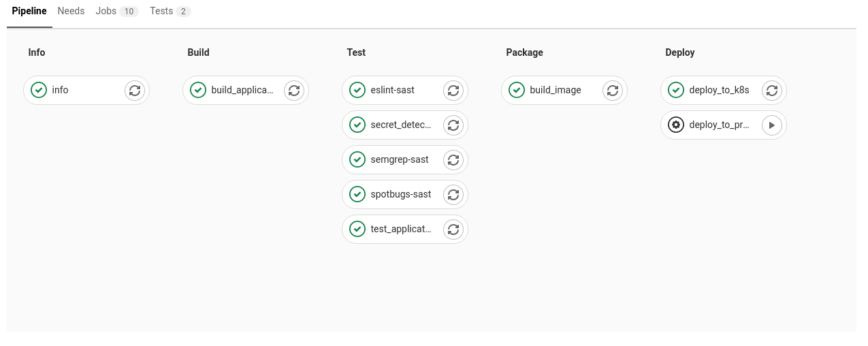Open the spotbugs-sast job link
This screenshot has width=868, height=346.
click(400, 194)
